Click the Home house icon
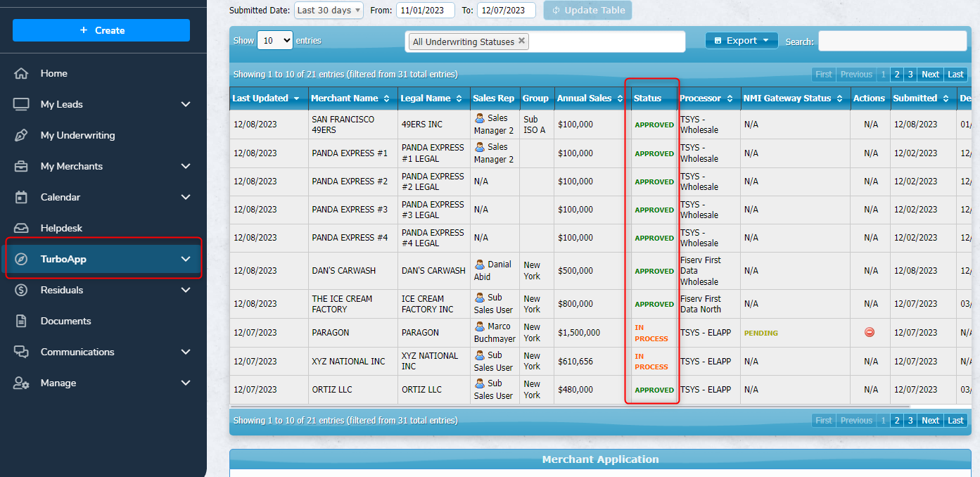The width and height of the screenshot is (980, 477). click(x=21, y=73)
